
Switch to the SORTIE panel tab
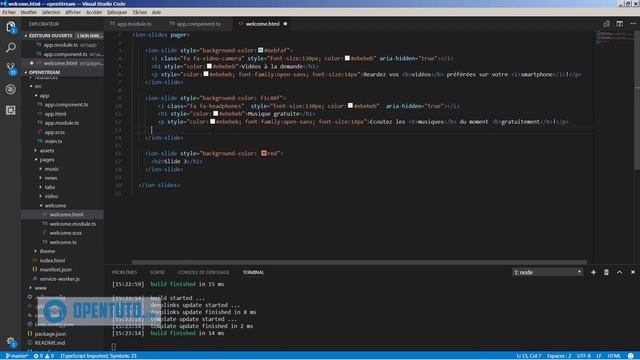(157, 272)
